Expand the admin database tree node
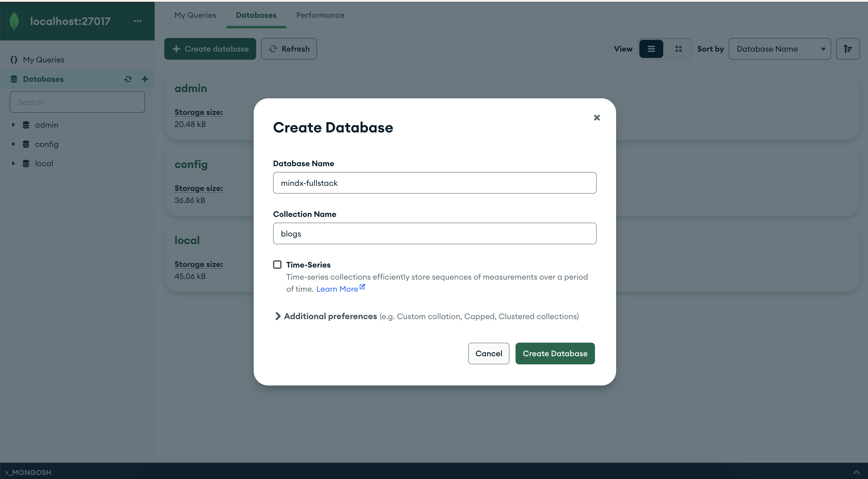The image size is (868, 479). [x=14, y=125]
